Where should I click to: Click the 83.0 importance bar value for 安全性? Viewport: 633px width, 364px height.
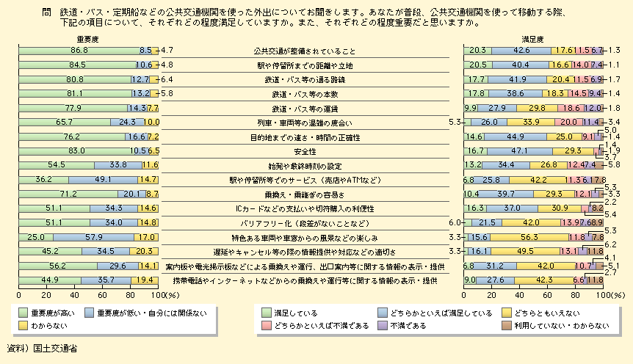(76, 151)
